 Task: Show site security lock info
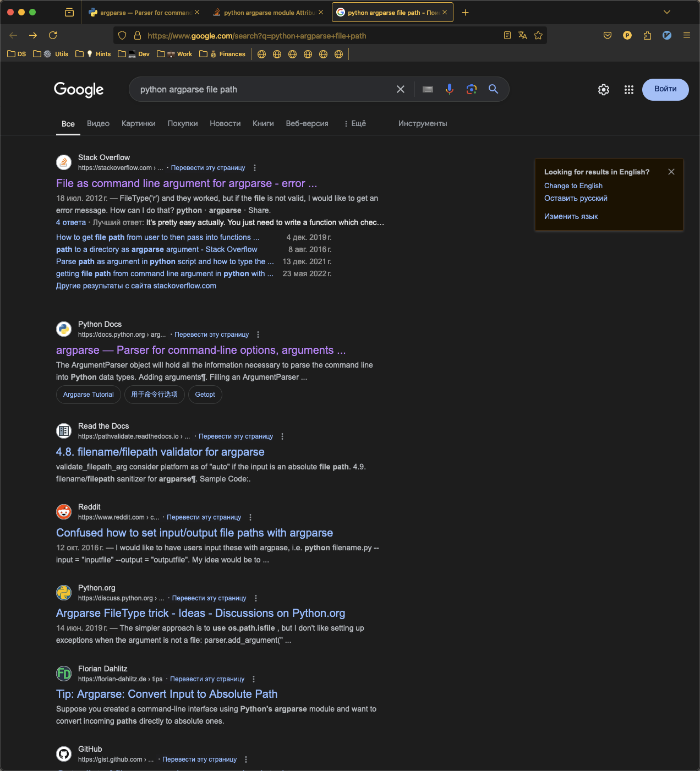tap(138, 35)
